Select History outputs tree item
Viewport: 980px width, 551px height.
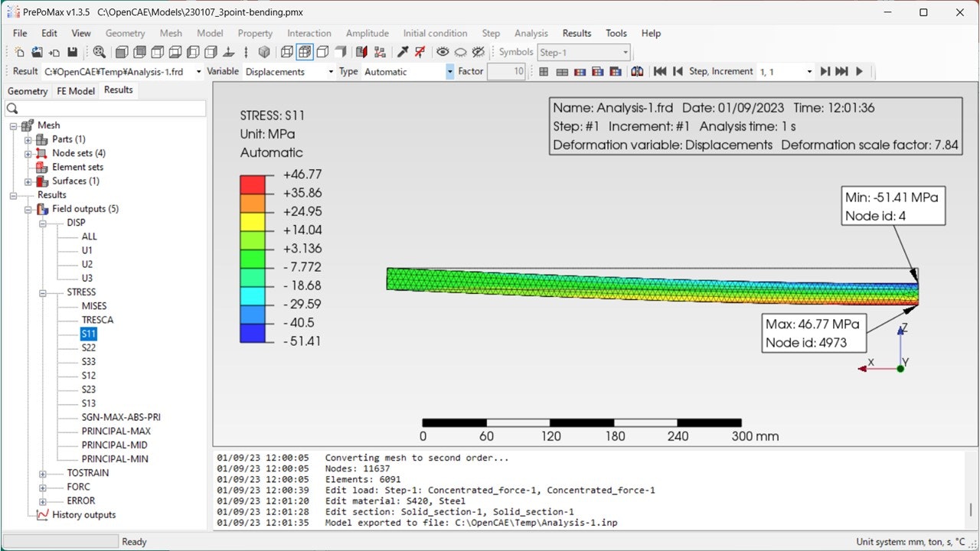point(83,515)
